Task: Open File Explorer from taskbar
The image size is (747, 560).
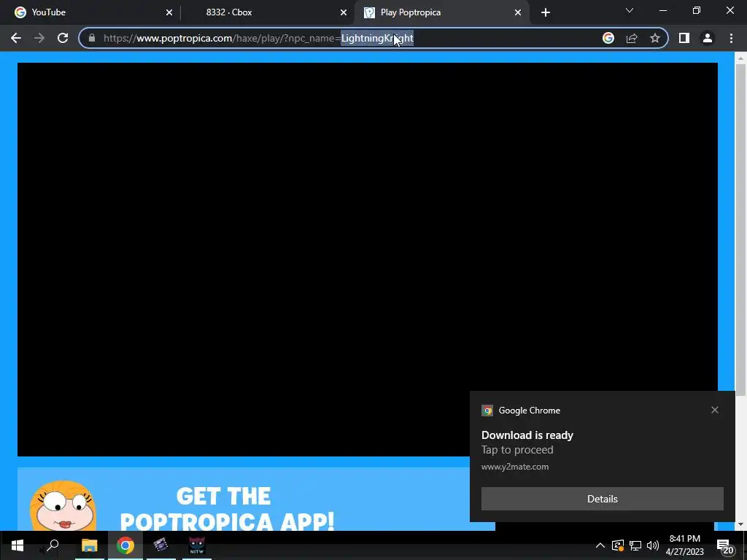Action: click(x=89, y=545)
